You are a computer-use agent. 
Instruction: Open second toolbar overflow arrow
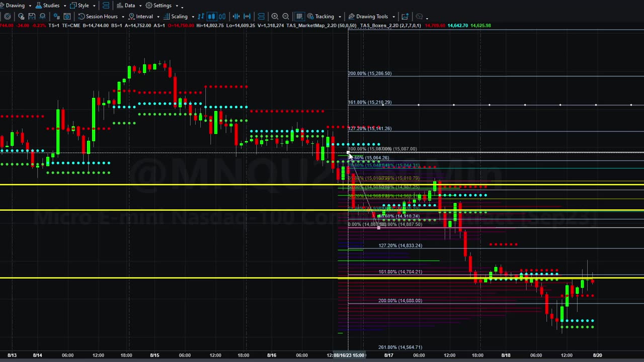point(427,18)
